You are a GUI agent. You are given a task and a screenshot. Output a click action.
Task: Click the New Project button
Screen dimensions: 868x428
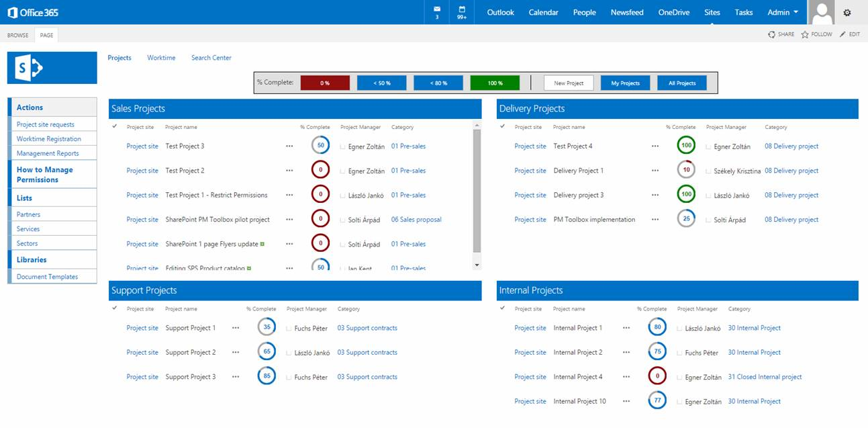[568, 83]
